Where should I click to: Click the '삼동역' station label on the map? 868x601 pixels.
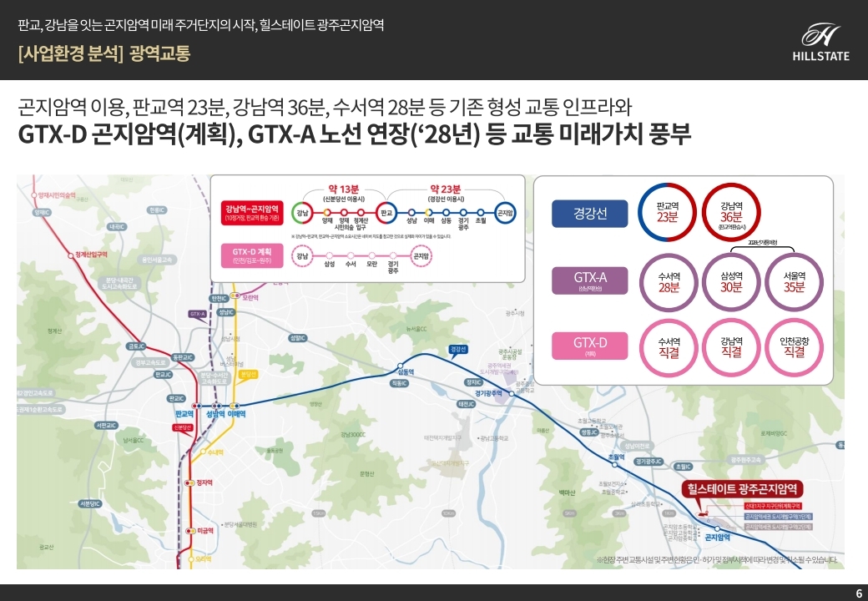406,372
